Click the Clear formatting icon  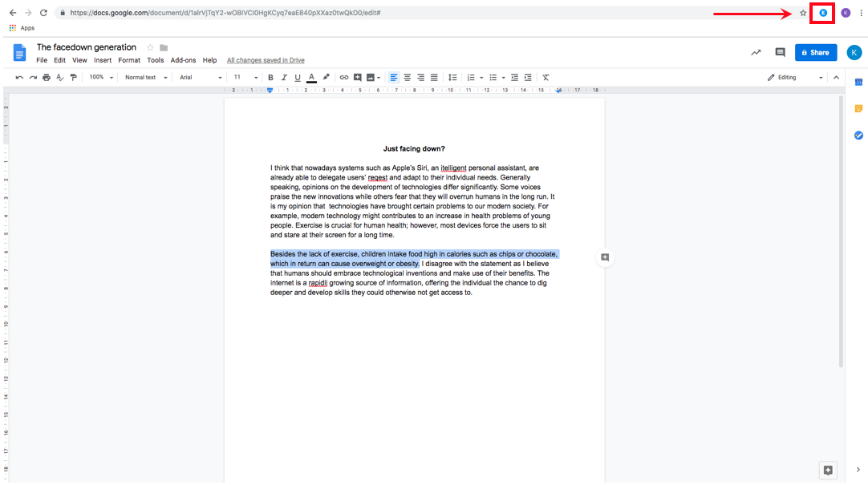coord(546,78)
